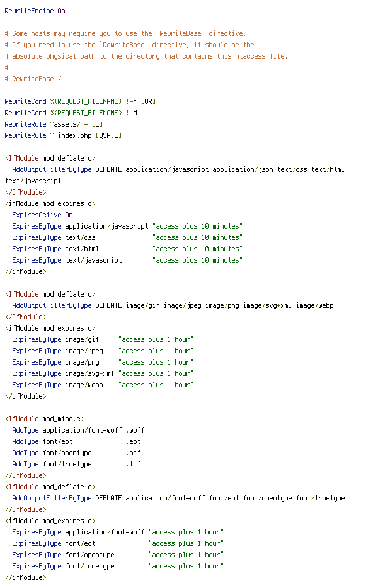Click the ExpiresByType image/webp line
This screenshot has width=378, height=588.
103,385
